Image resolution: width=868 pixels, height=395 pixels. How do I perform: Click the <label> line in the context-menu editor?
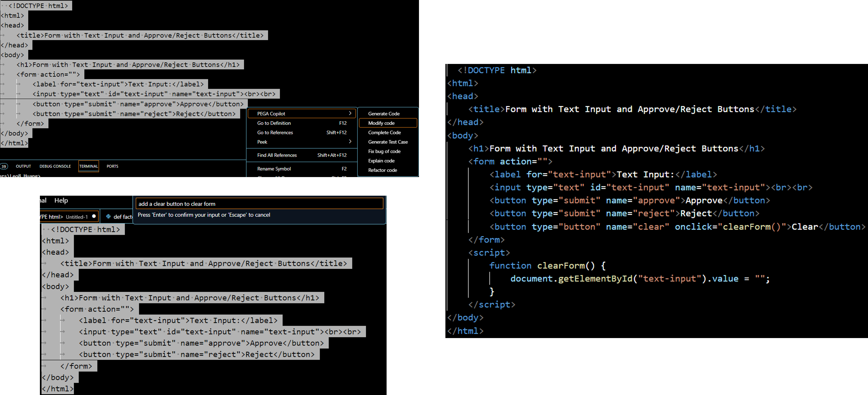tap(118, 84)
